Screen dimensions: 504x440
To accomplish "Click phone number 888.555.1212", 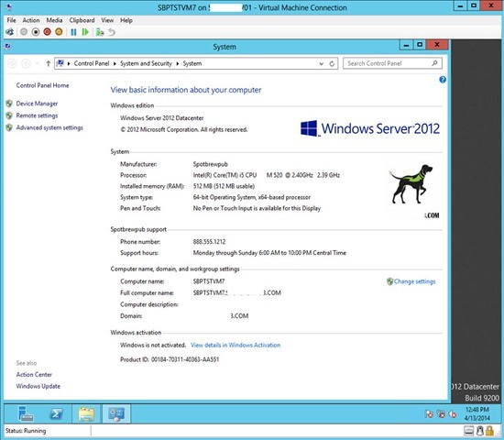I will (x=209, y=242).
